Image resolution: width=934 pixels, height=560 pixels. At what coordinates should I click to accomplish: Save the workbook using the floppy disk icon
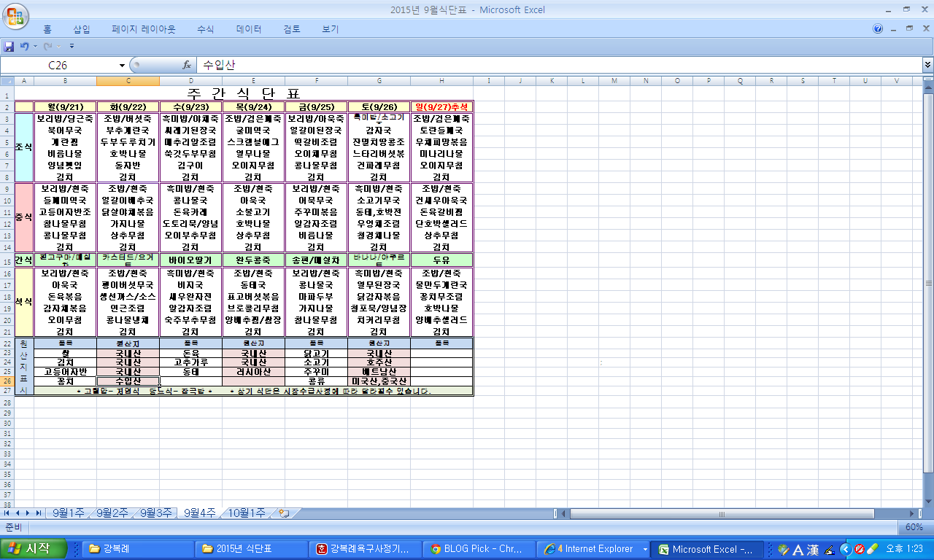pyautogui.click(x=9, y=47)
